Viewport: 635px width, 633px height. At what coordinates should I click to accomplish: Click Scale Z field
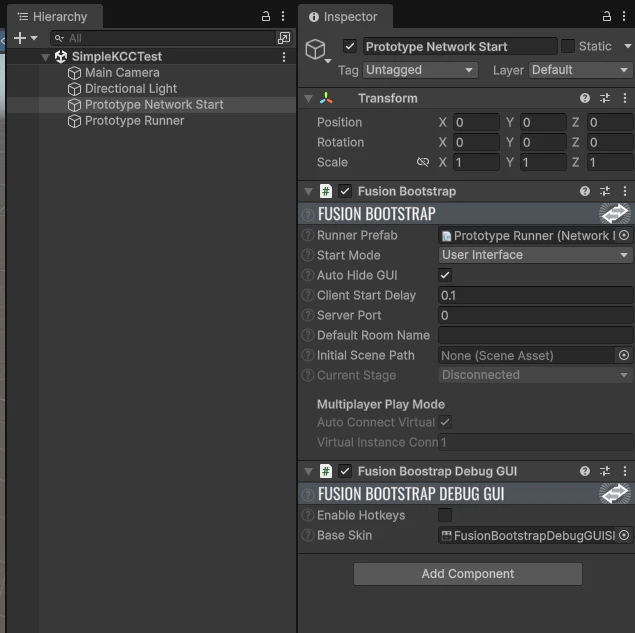610,162
